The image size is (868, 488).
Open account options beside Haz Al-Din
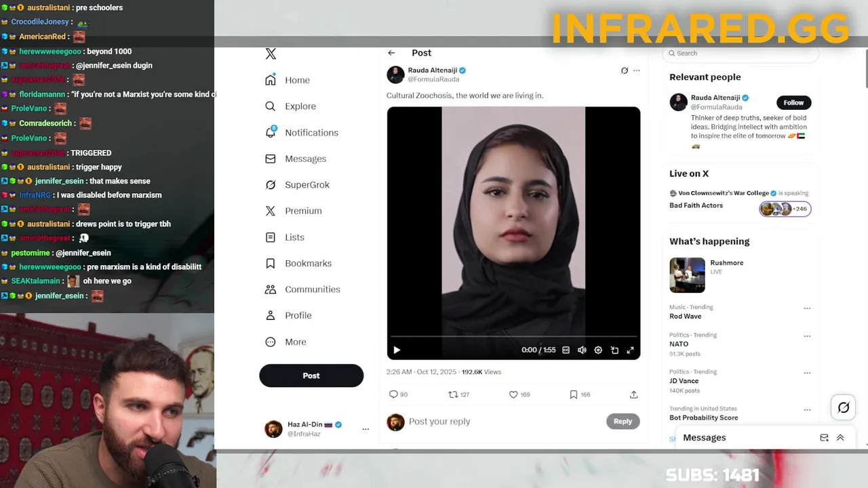click(366, 429)
